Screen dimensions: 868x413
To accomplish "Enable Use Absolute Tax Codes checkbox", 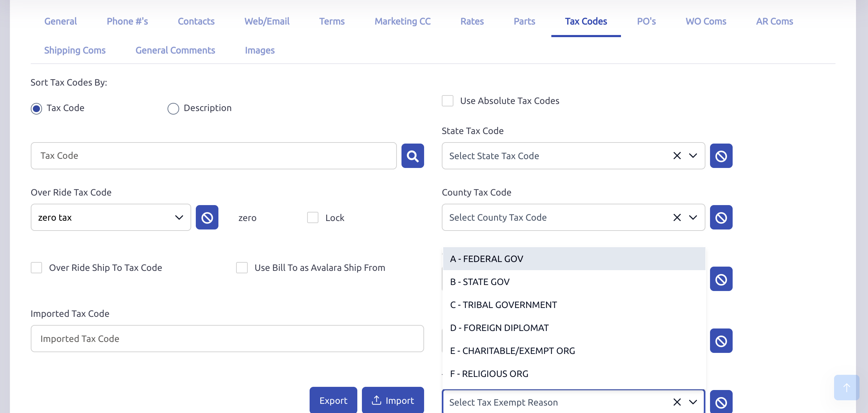I will click(447, 101).
